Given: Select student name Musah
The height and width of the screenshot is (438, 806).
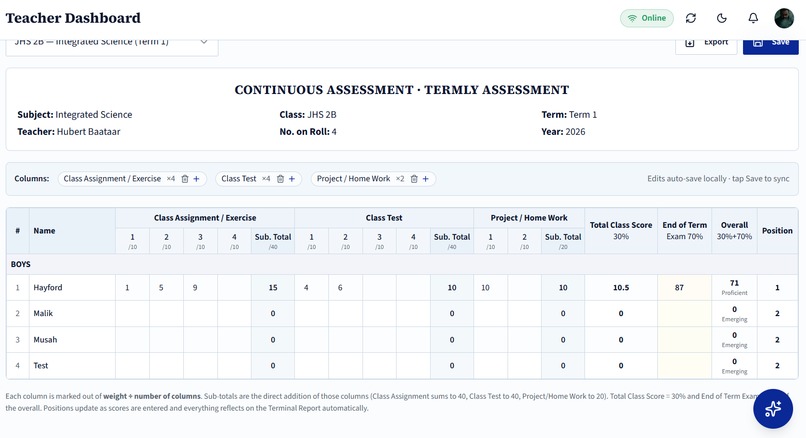Looking at the screenshot, I should point(45,339).
